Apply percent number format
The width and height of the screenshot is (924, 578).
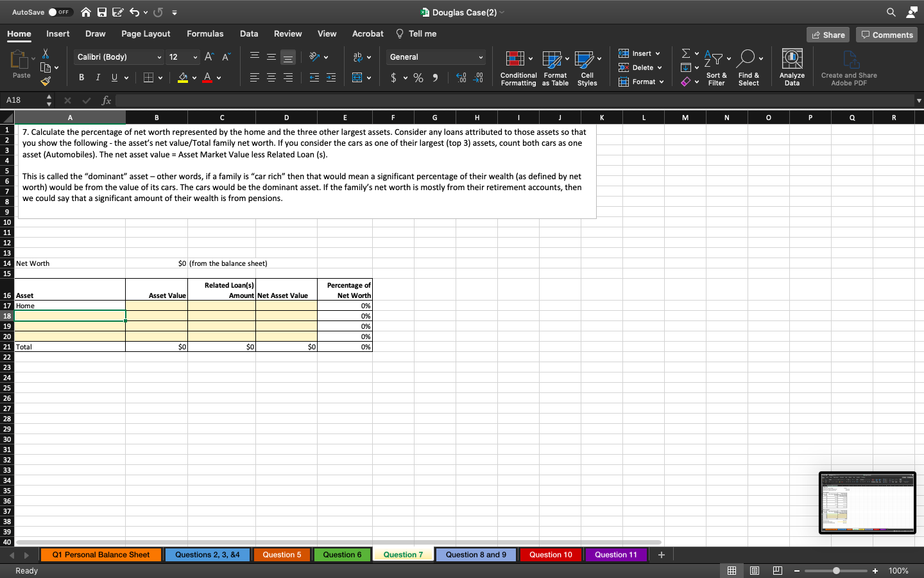418,77
